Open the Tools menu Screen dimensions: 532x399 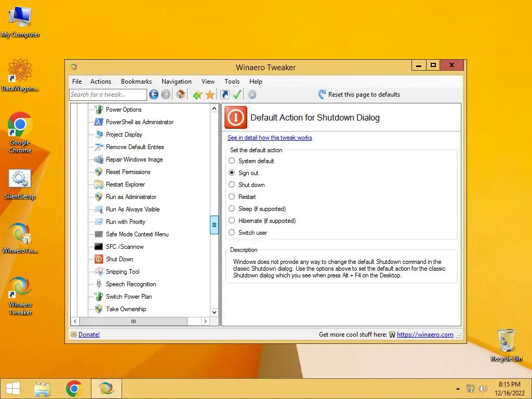232,82
